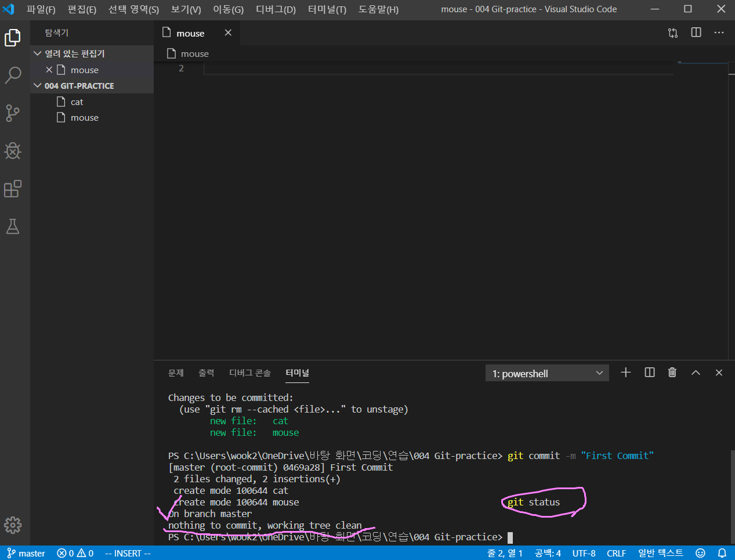735x560 pixels.
Task: Click editor line 2 text area
Action: tap(438, 68)
